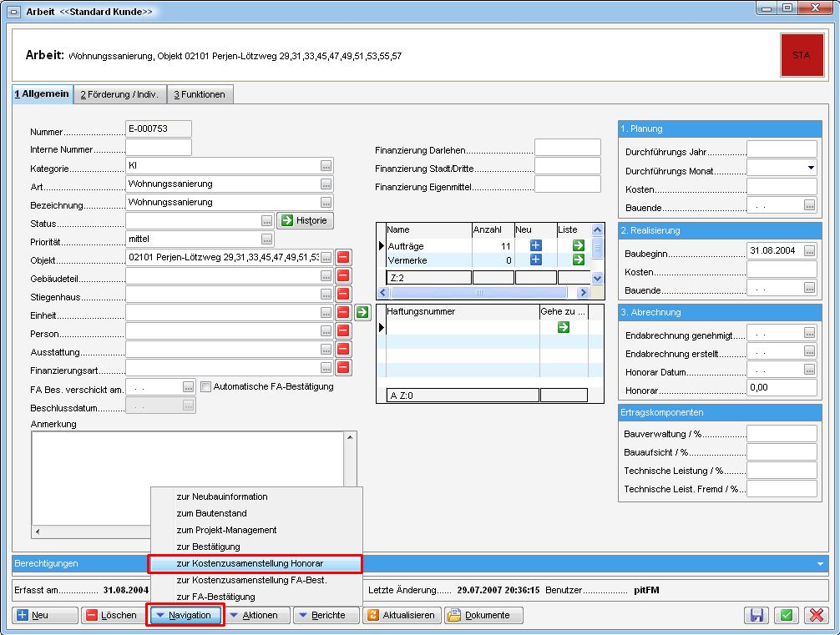The width and height of the screenshot is (840, 635).
Task: Open the Durchführungs Monat dropdown
Action: (810, 168)
